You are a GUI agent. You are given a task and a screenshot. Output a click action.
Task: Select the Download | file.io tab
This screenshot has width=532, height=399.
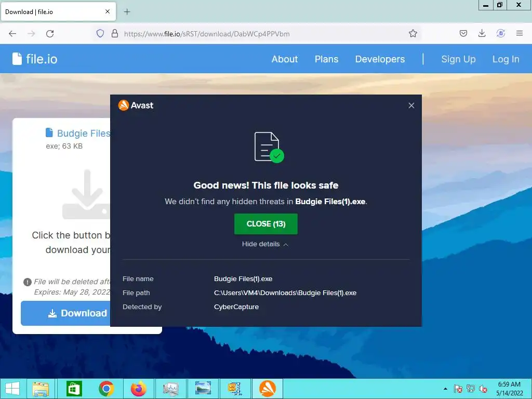[58, 12]
